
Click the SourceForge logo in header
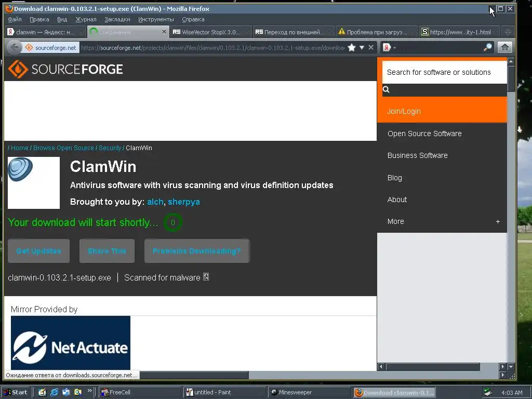pyautogui.click(x=65, y=69)
